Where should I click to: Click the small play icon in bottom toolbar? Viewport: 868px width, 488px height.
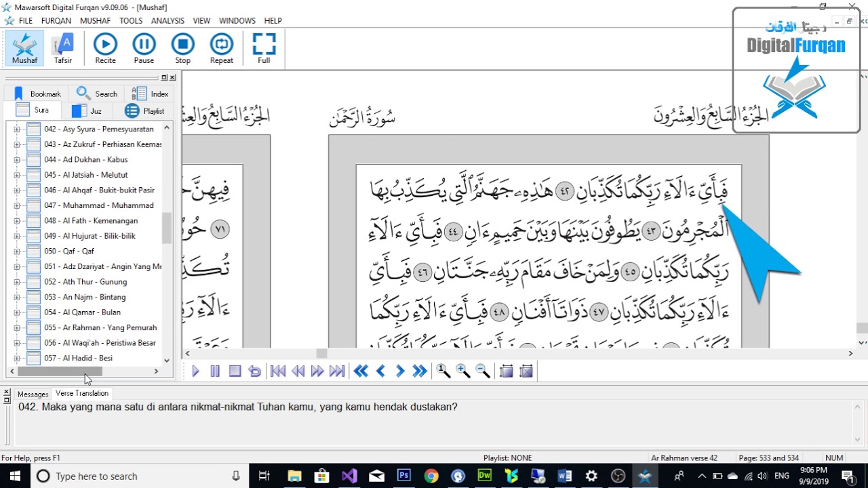click(196, 371)
